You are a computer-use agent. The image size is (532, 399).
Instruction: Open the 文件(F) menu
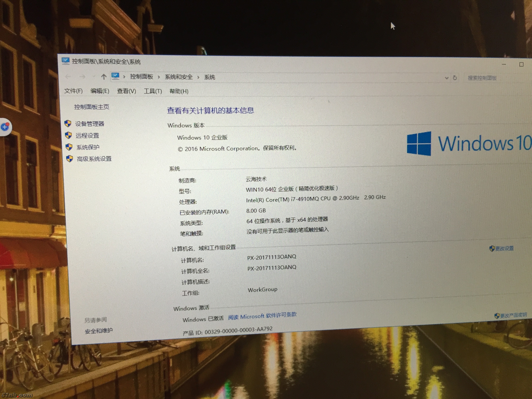click(x=73, y=91)
